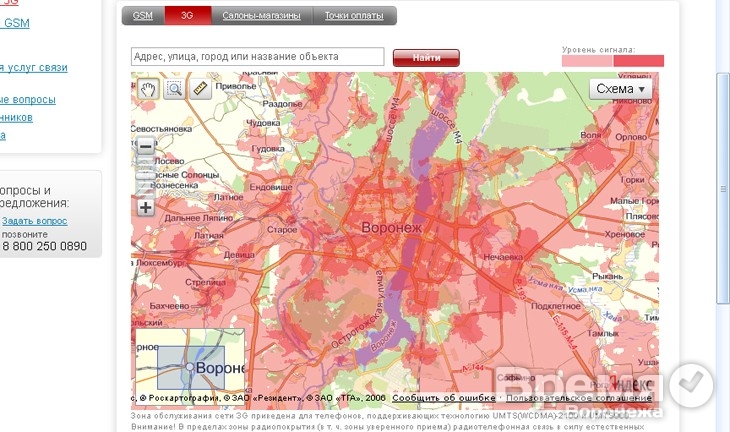The image size is (730, 432).
Task: Open the Схема map type dropdown
Action: [622, 89]
